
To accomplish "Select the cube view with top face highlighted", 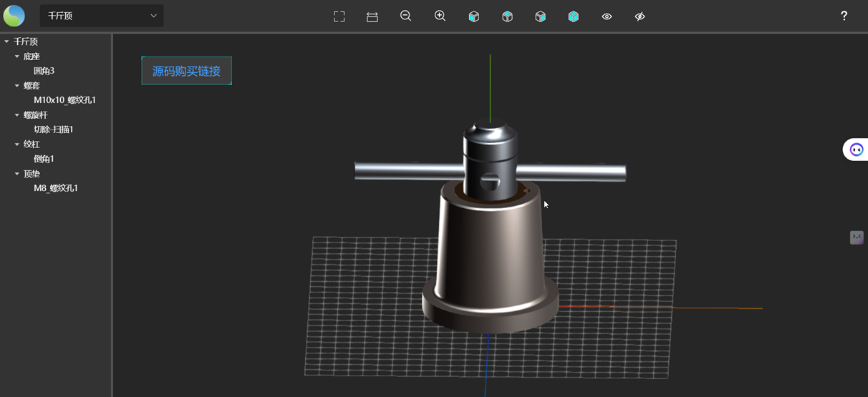I will 507,16.
